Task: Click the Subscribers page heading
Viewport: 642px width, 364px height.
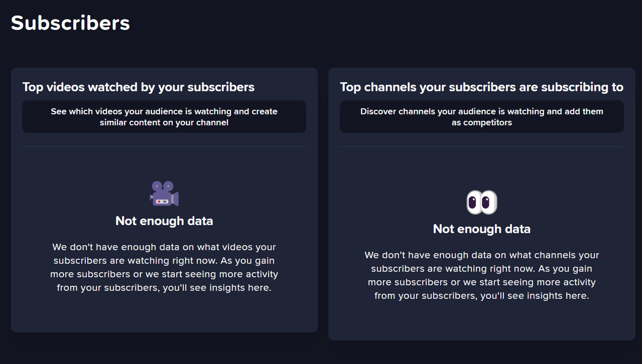Action: [x=70, y=23]
